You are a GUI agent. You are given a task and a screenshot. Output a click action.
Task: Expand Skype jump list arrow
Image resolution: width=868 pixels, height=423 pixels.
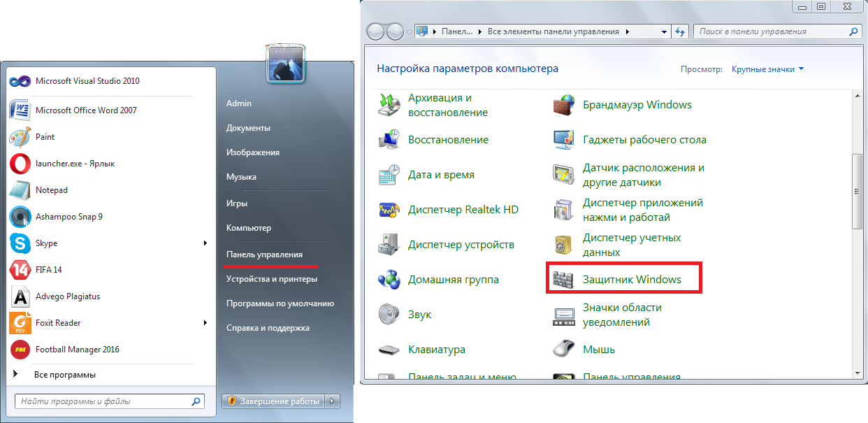pyautogui.click(x=205, y=243)
